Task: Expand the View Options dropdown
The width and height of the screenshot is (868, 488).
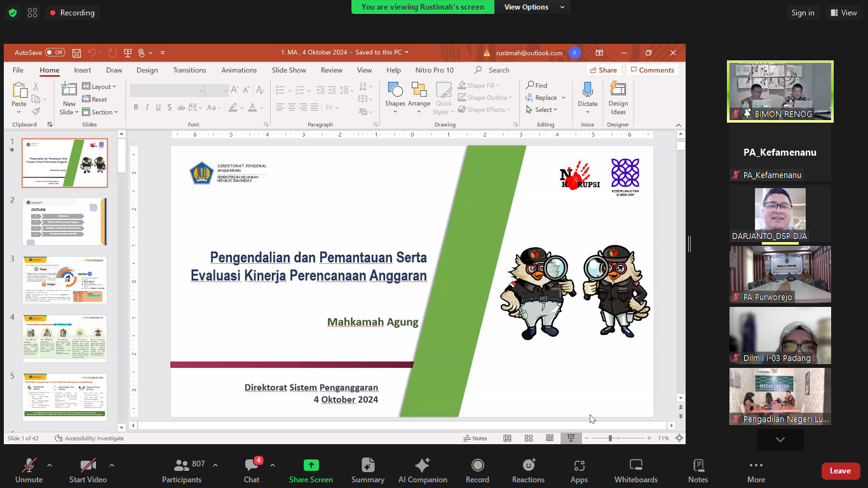Action: coord(534,7)
